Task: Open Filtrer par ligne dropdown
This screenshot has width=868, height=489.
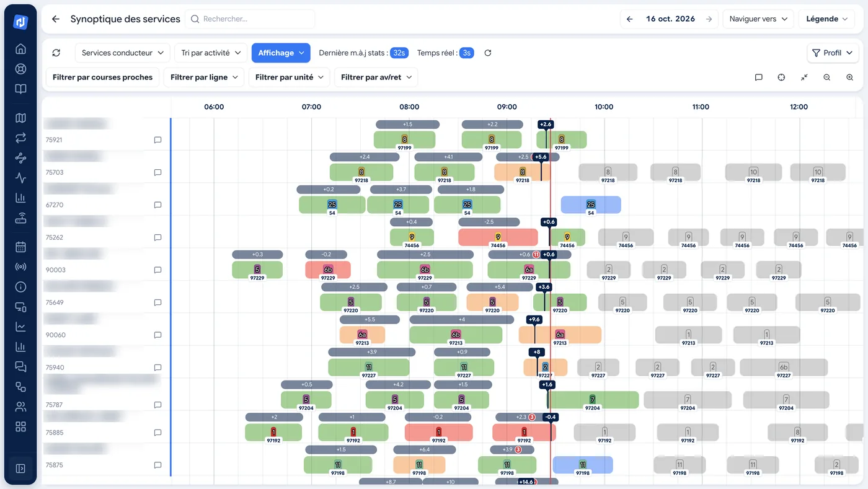Action: (x=204, y=77)
